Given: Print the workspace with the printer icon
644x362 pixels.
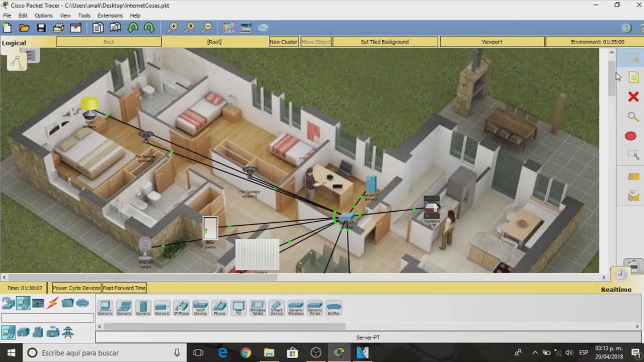Looking at the screenshot, I should [x=58, y=28].
